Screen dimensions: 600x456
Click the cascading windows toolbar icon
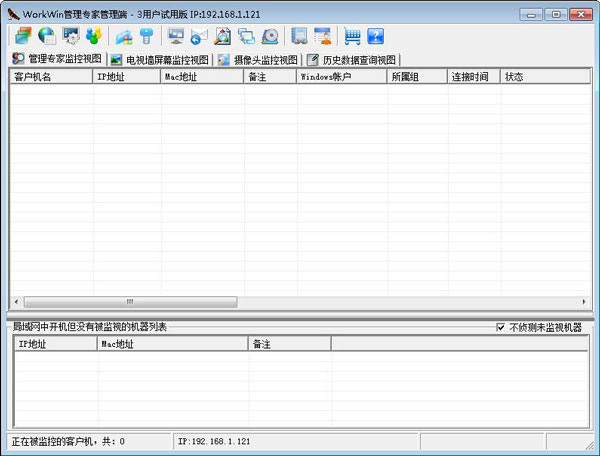click(x=246, y=36)
